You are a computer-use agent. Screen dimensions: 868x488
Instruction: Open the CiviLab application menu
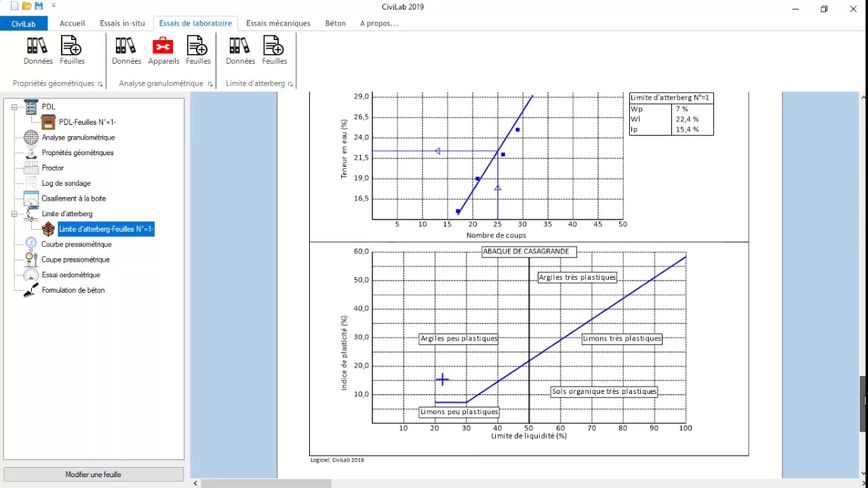pyautogui.click(x=24, y=24)
